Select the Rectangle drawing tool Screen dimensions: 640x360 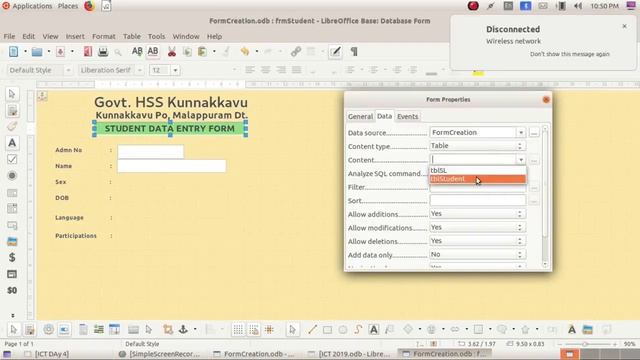[327, 329]
